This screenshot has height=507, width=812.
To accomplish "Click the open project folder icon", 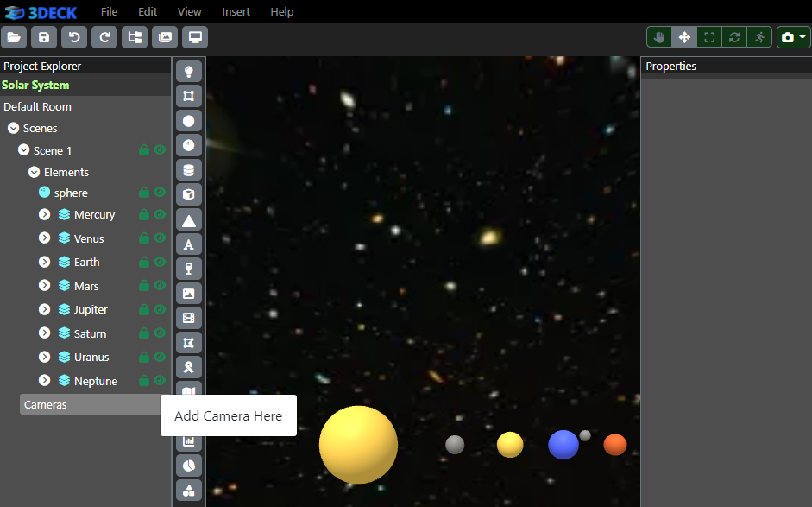I will (x=15, y=37).
